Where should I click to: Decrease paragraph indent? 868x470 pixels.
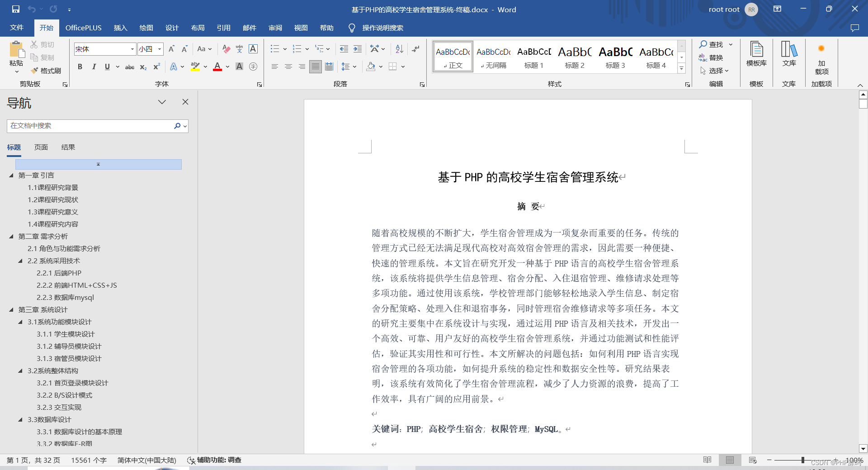344,49
